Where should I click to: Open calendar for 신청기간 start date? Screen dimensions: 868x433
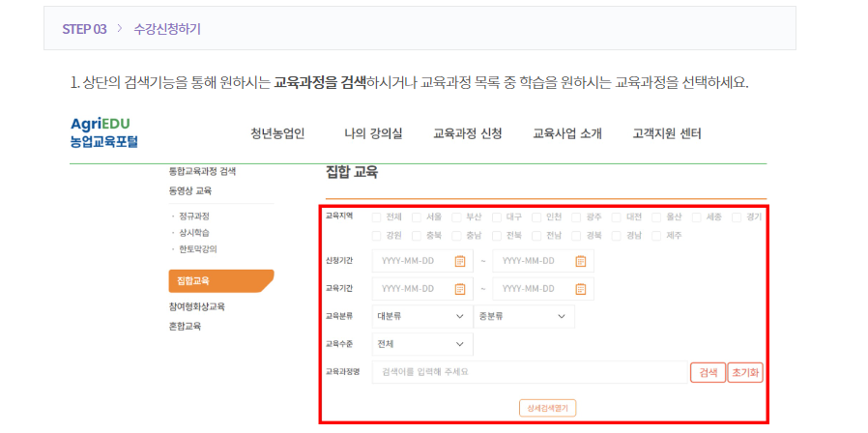[x=460, y=261]
